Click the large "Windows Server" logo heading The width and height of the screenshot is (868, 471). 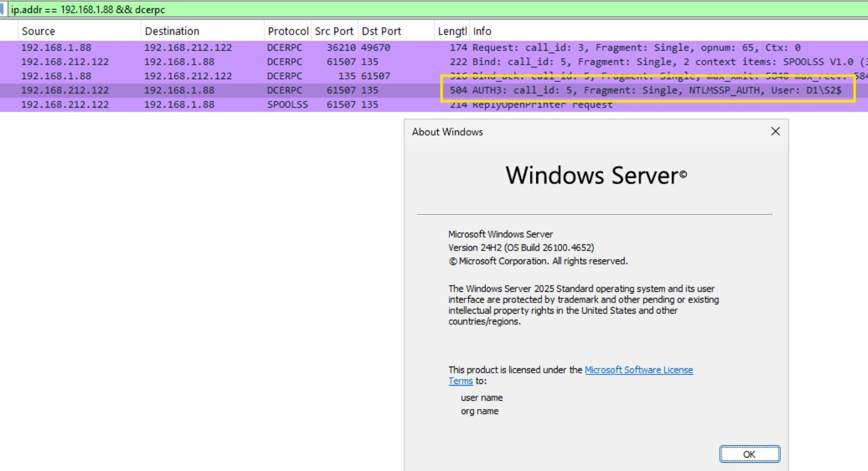[596, 175]
